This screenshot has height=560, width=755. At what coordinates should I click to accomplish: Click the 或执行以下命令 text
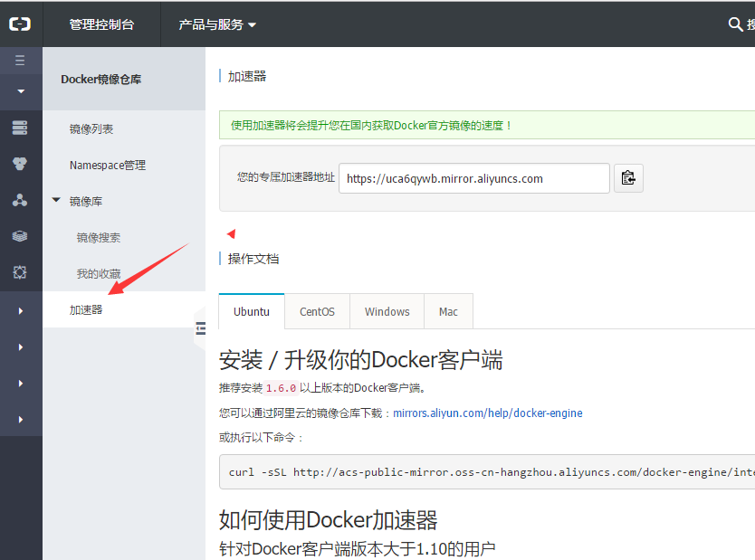click(261, 437)
